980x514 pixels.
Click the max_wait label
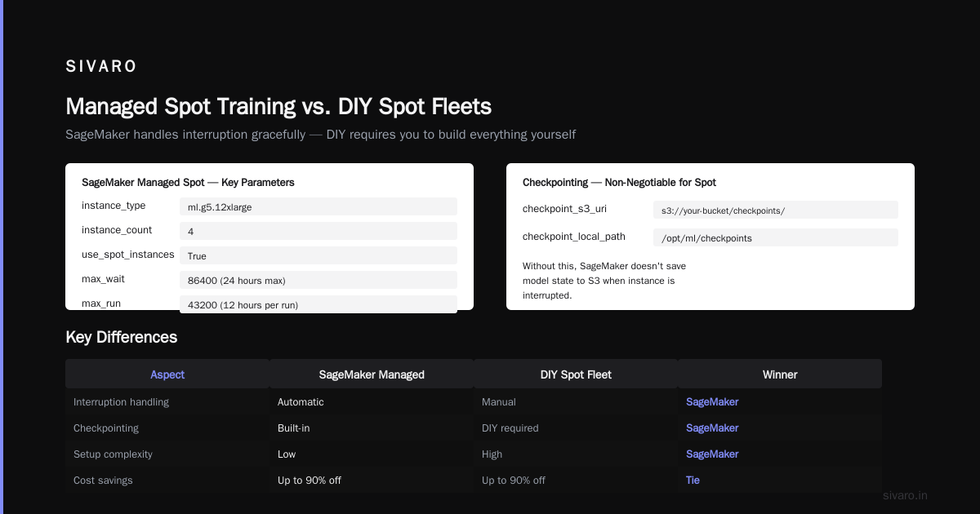103,279
